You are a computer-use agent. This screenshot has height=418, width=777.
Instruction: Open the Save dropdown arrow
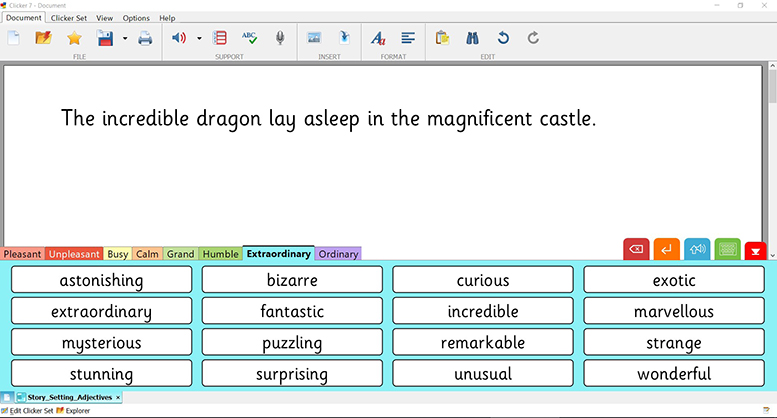tap(125, 39)
